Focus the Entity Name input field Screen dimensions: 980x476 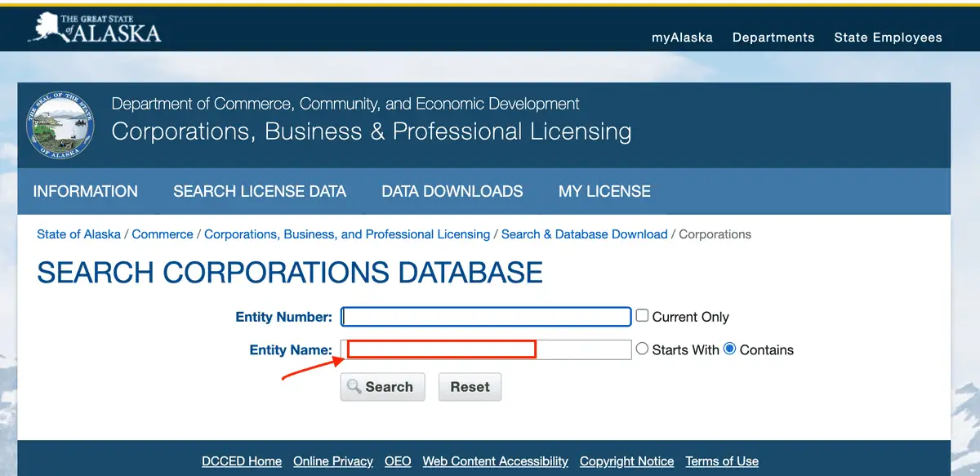(487, 349)
